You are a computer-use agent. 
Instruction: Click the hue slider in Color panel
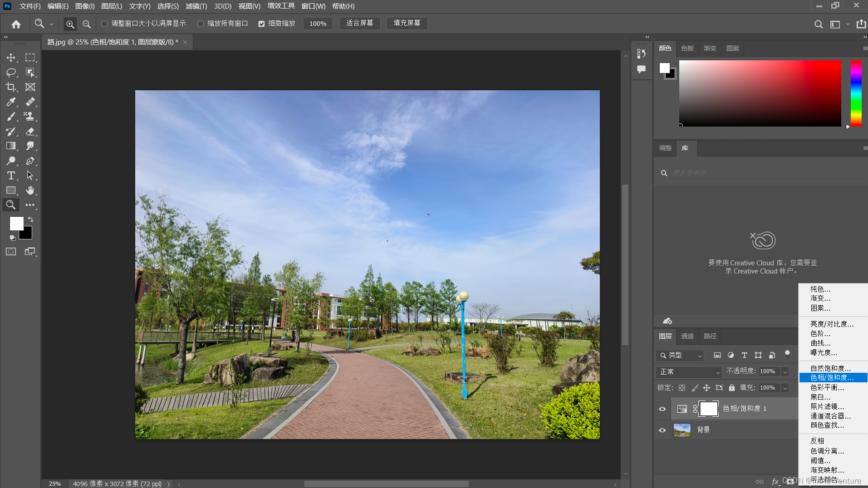[856, 93]
